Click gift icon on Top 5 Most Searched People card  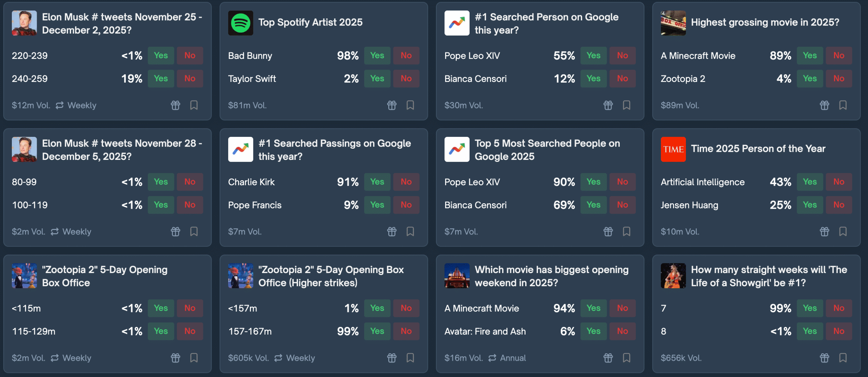click(608, 232)
